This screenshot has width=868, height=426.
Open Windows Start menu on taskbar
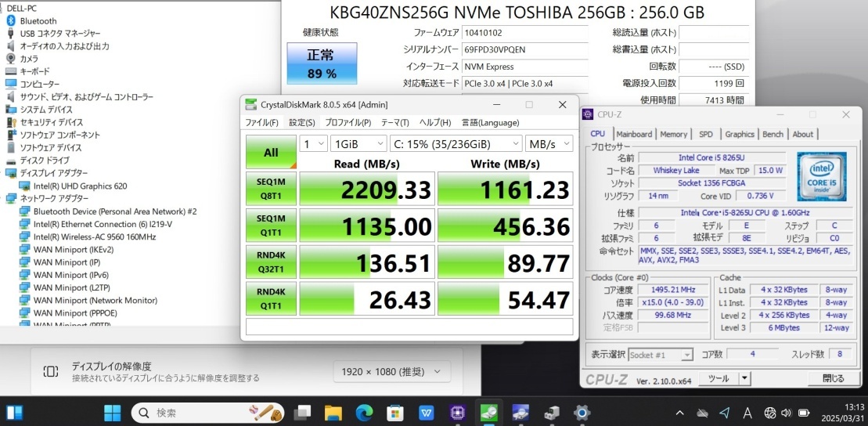tap(112, 413)
